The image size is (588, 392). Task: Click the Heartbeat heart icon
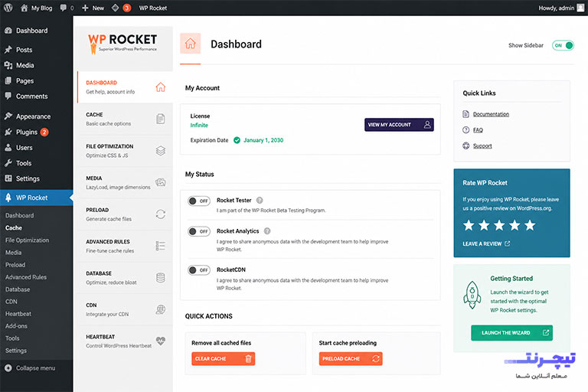click(161, 341)
